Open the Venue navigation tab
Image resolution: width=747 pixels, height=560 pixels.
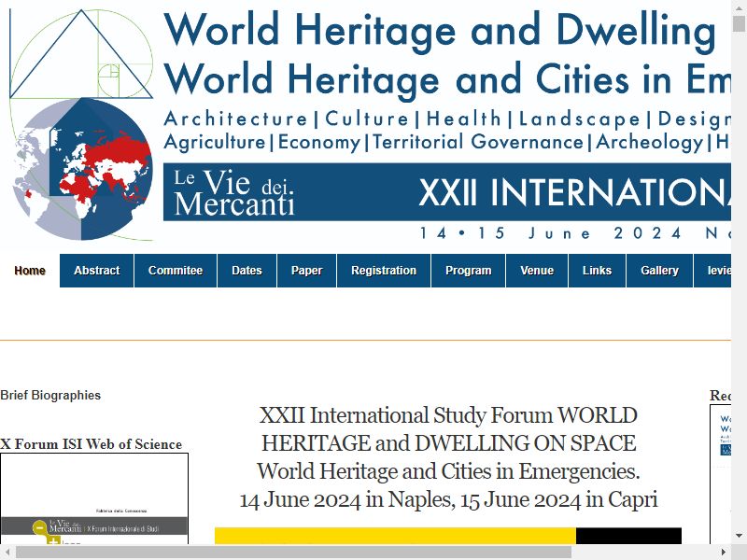tap(537, 271)
